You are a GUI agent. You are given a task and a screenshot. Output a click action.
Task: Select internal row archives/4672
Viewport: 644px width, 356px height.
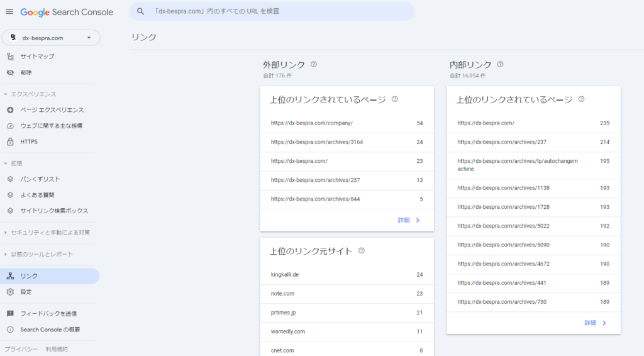533,264
